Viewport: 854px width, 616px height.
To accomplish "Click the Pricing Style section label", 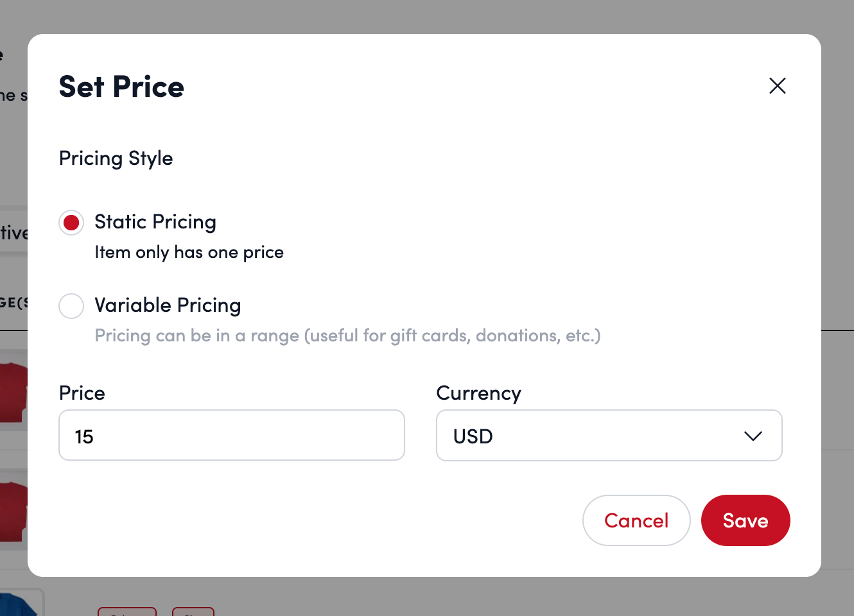I will [x=116, y=158].
